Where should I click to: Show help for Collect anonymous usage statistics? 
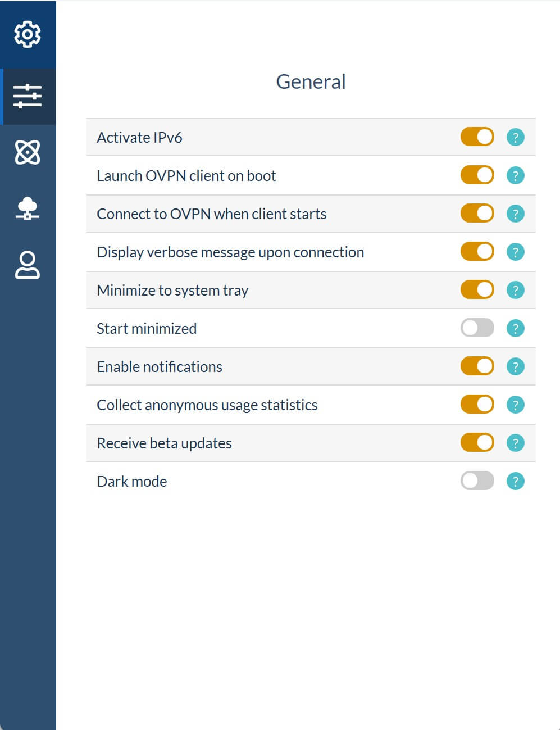[515, 405]
